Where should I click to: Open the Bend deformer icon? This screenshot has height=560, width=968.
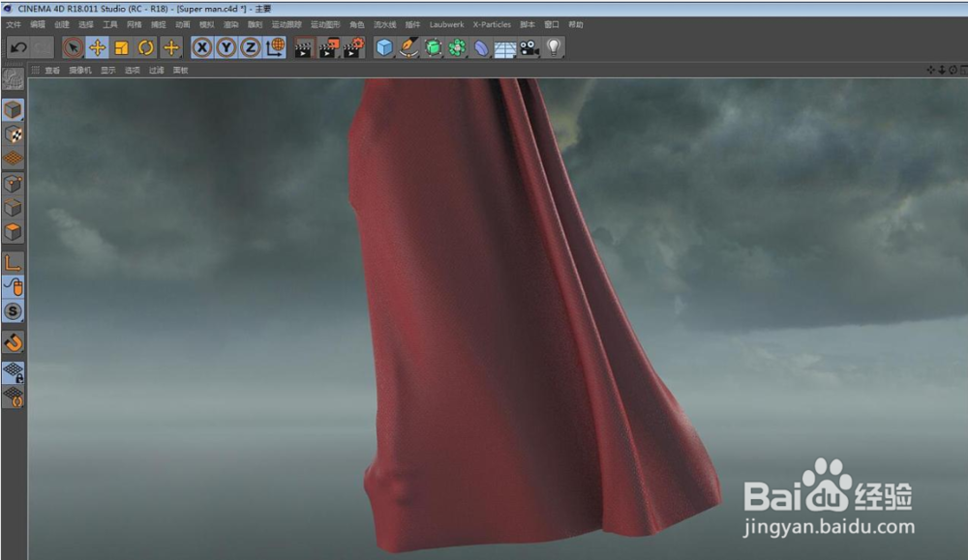tap(481, 47)
